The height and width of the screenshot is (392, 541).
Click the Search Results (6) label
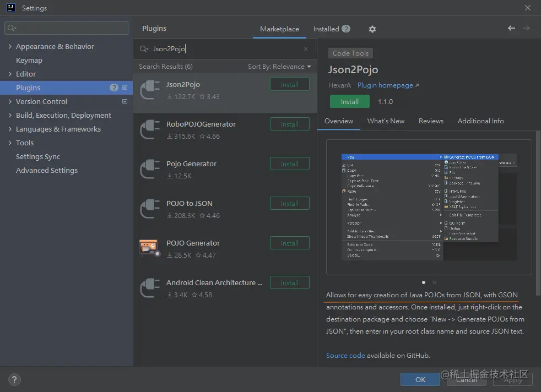coord(166,67)
